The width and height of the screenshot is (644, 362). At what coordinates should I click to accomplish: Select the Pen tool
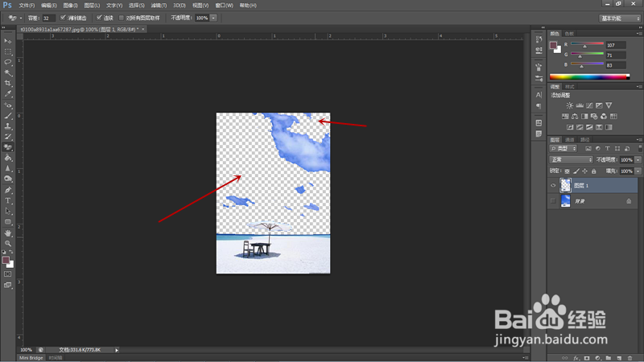8,190
